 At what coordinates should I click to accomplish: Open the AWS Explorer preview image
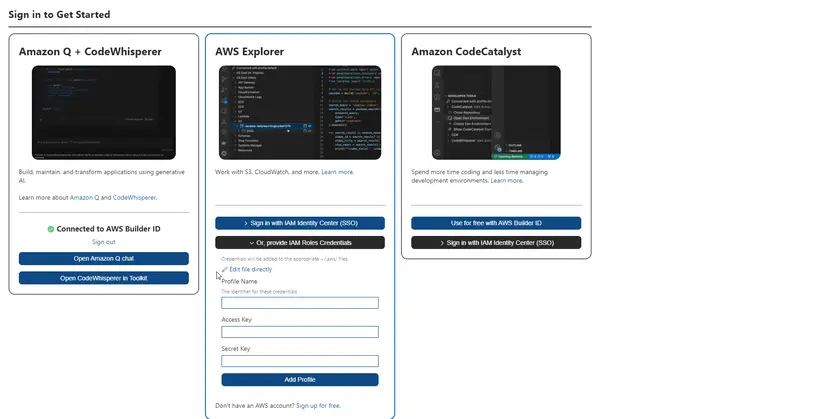click(x=300, y=113)
